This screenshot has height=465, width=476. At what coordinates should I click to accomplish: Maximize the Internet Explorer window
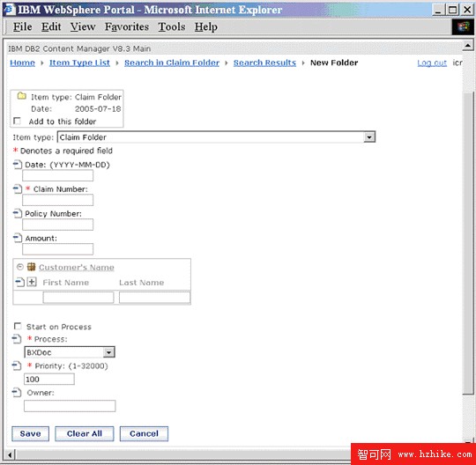pos(452,10)
